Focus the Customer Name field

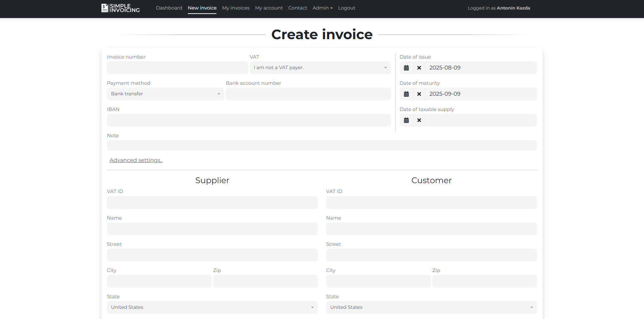coord(432,229)
